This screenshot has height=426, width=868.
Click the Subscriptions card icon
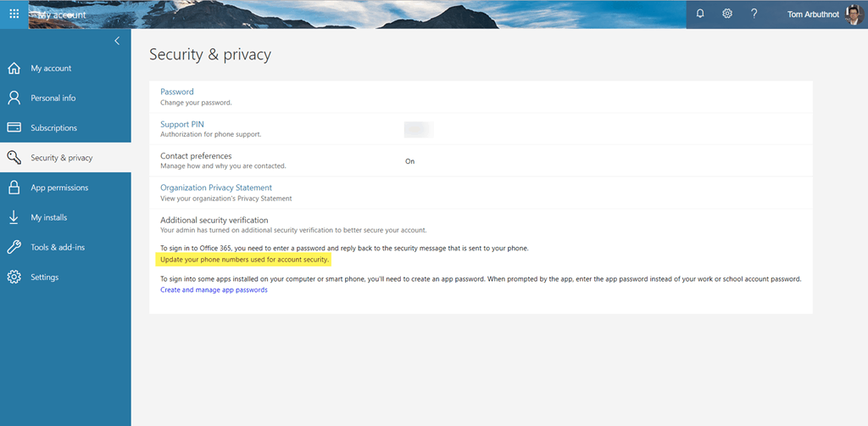click(x=14, y=128)
